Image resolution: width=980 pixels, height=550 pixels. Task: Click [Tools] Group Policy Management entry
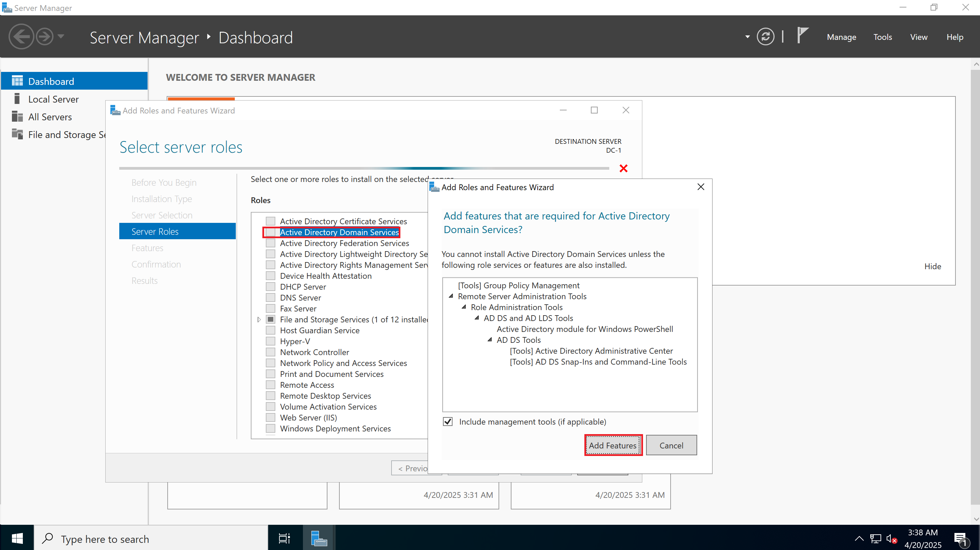click(x=519, y=285)
